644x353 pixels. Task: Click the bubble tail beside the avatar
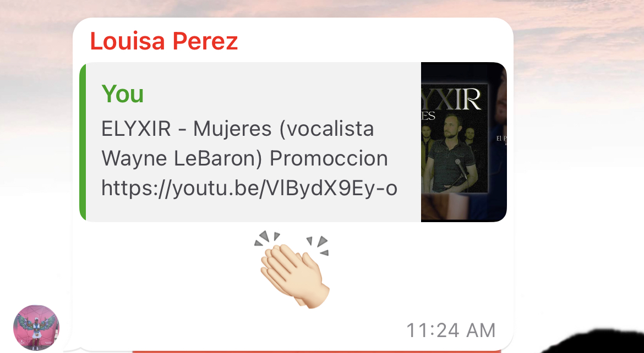[69, 348]
